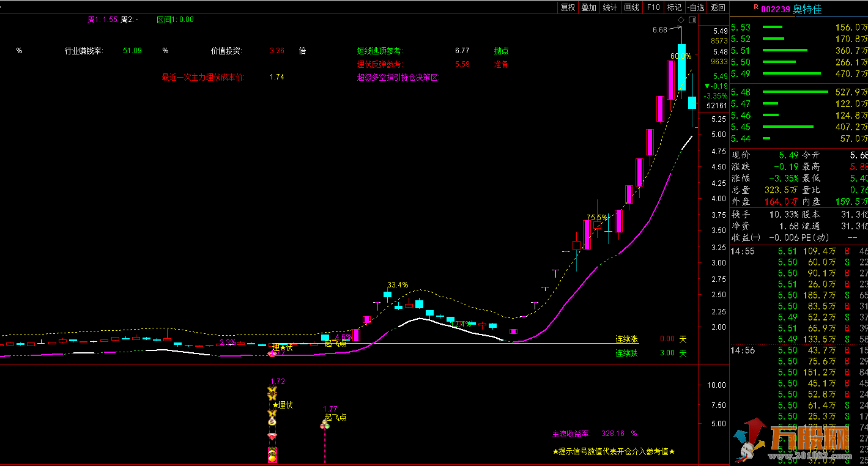This screenshot has width=868, height=466.
Task: Click the 75.5% gain label on chart
Action: coord(598,217)
